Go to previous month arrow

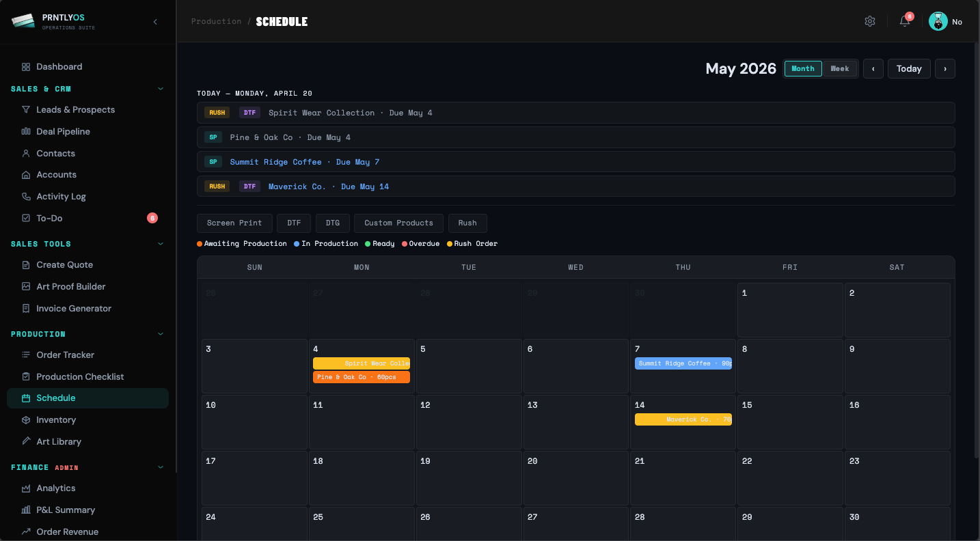point(873,69)
